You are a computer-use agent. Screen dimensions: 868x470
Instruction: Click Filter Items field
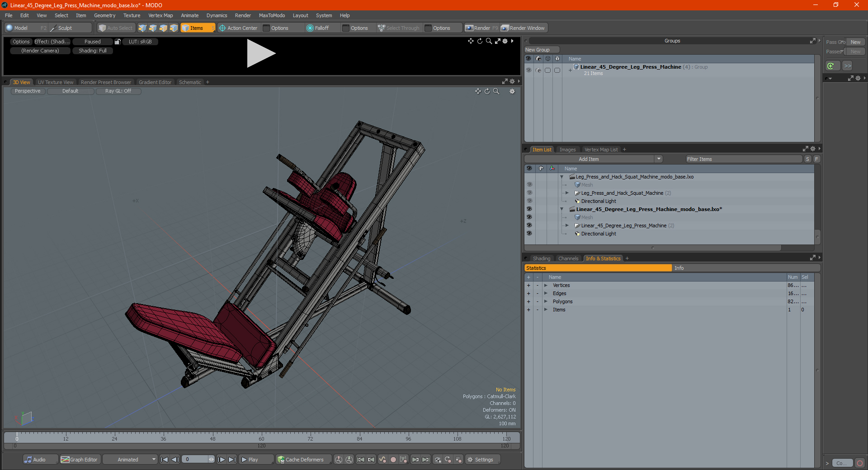pos(744,159)
